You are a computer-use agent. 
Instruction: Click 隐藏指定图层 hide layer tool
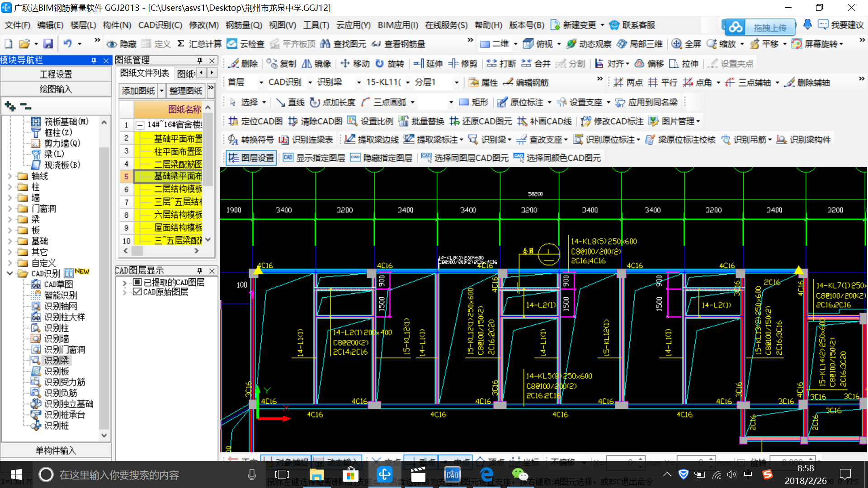[381, 158]
